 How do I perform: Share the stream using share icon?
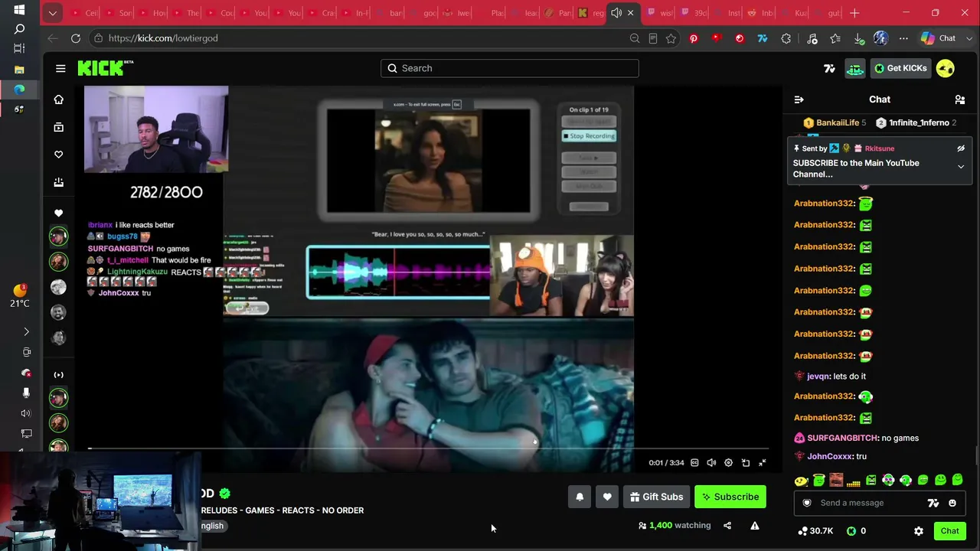click(x=727, y=526)
